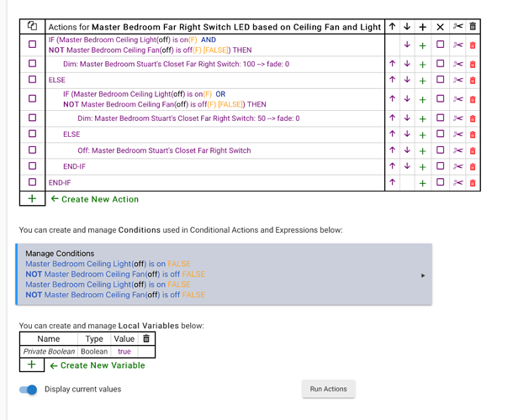Open Off: Master Bedroom Stuart's Closet action
This screenshot has height=420, width=513.
(x=164, y=150)
